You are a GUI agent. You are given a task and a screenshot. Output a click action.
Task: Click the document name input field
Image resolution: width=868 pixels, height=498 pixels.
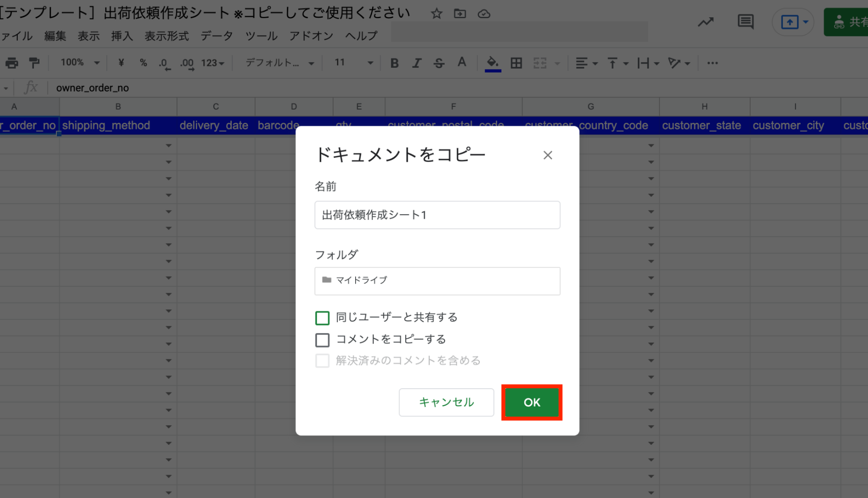pyautogui.click(x=437, y=215)
